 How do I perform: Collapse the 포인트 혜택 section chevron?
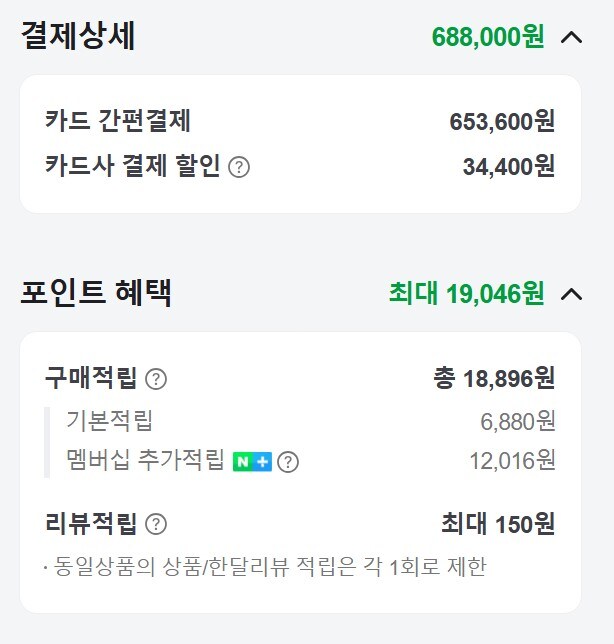571,294
